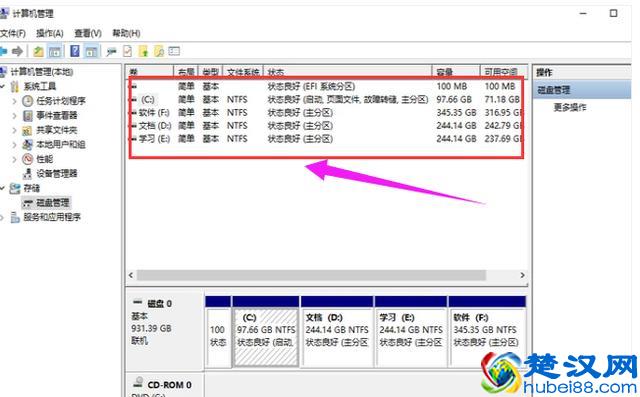Select the 磁盘 0 disk label

[159, 304]
